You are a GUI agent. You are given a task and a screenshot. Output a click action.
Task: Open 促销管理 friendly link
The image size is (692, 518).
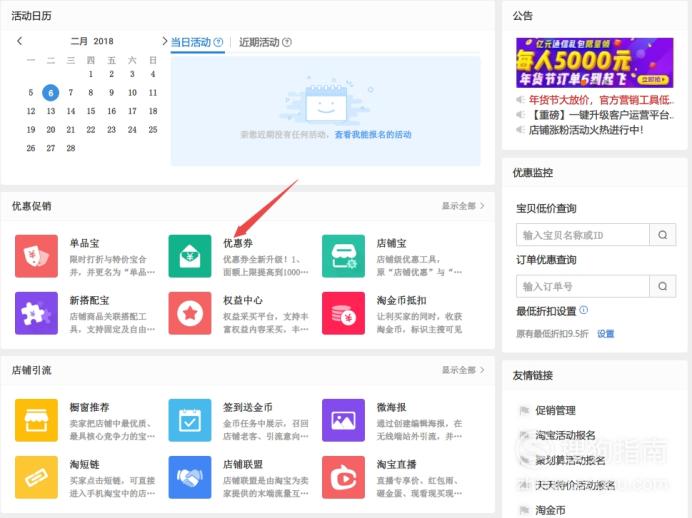pos(555,410)
